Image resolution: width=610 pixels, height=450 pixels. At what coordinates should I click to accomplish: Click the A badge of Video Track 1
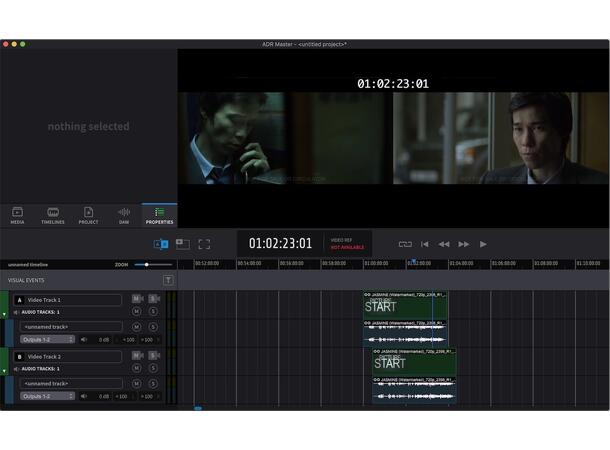click(19, 300)
